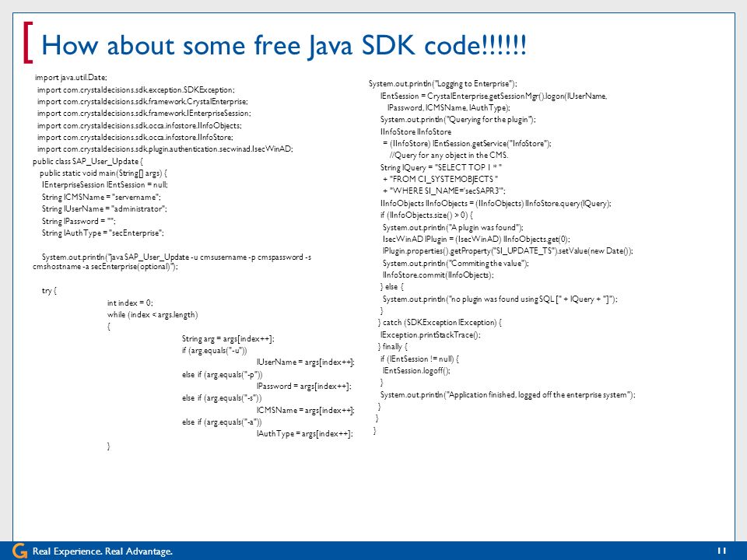The height and width of the screenshot is (560, 747).
Task: Click the footer text 'Real Experience. Real Advantage.'
Action: pos(103,551)
